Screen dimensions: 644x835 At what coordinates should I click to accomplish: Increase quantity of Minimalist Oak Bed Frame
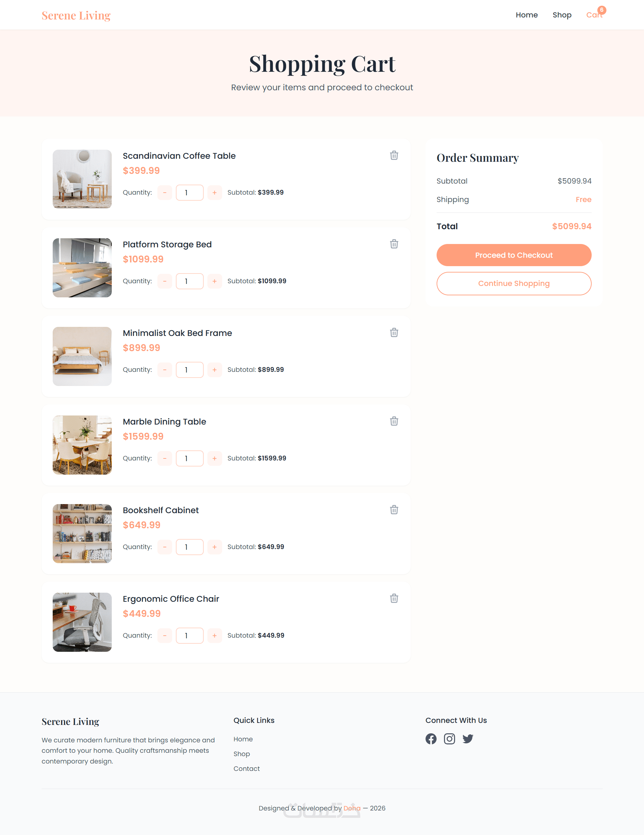(x=214, y=370)
